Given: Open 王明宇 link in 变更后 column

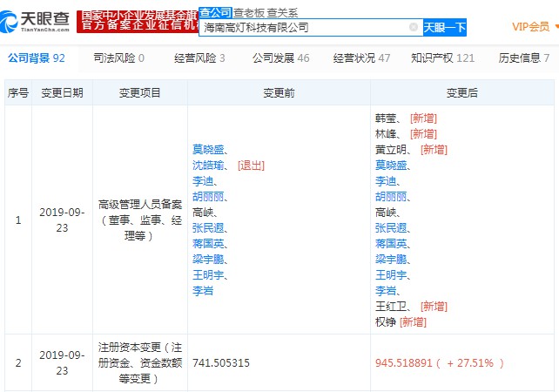Looking at the screenshot, I should tap(391, 275).
